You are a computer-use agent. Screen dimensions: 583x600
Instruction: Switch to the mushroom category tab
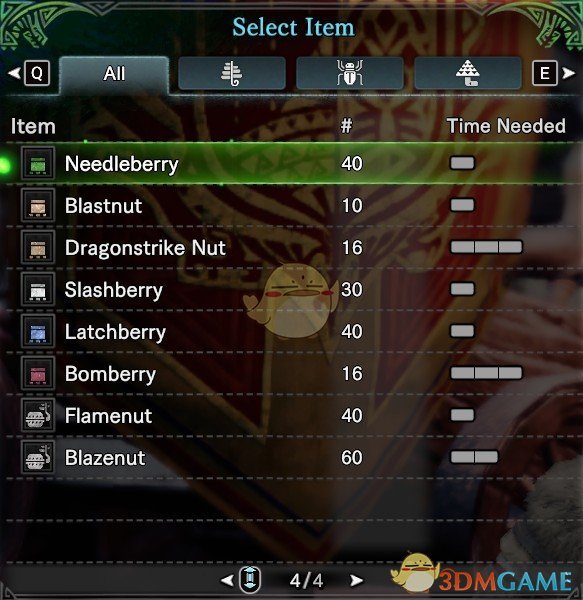coord(467,73)
